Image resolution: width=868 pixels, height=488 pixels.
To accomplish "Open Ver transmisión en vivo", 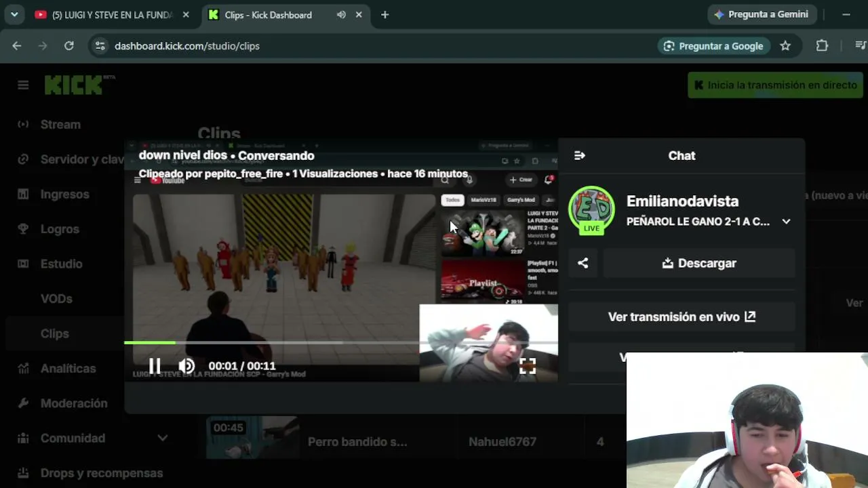I will tap(682, 317).
